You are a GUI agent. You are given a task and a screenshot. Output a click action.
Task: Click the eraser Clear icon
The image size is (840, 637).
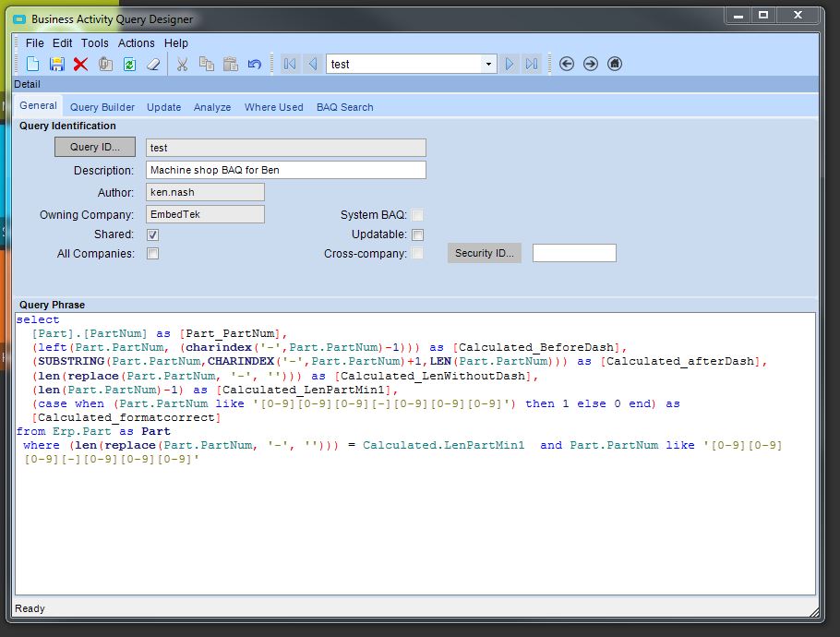[154, 64]
